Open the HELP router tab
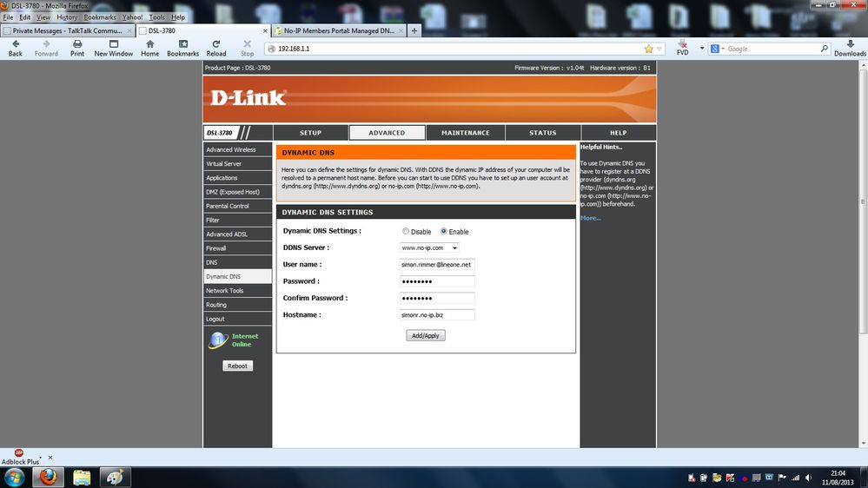Screen dimensions: 868x488 pyautogui.click(x=619, y=133)
